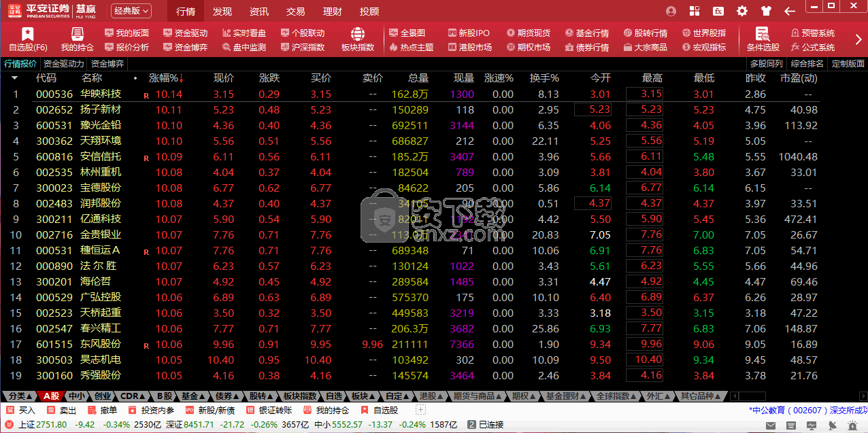Click the add shortcut plus box
This screenshot has height=433, width=868.
(420, 410)
